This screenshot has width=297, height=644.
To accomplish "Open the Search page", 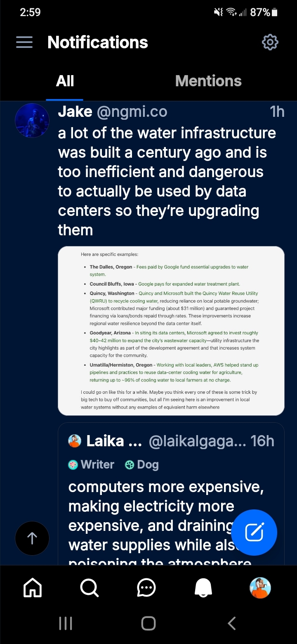I will (90, 587).
